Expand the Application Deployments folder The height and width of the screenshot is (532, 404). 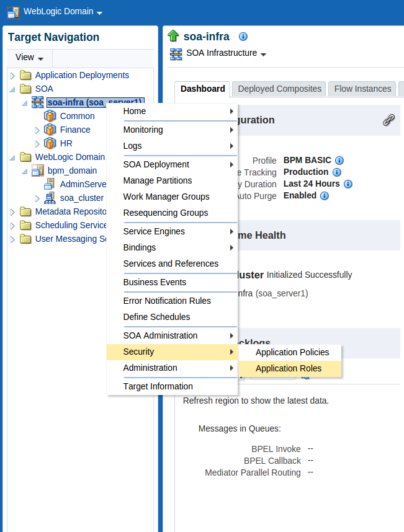[x=12, y=76]
